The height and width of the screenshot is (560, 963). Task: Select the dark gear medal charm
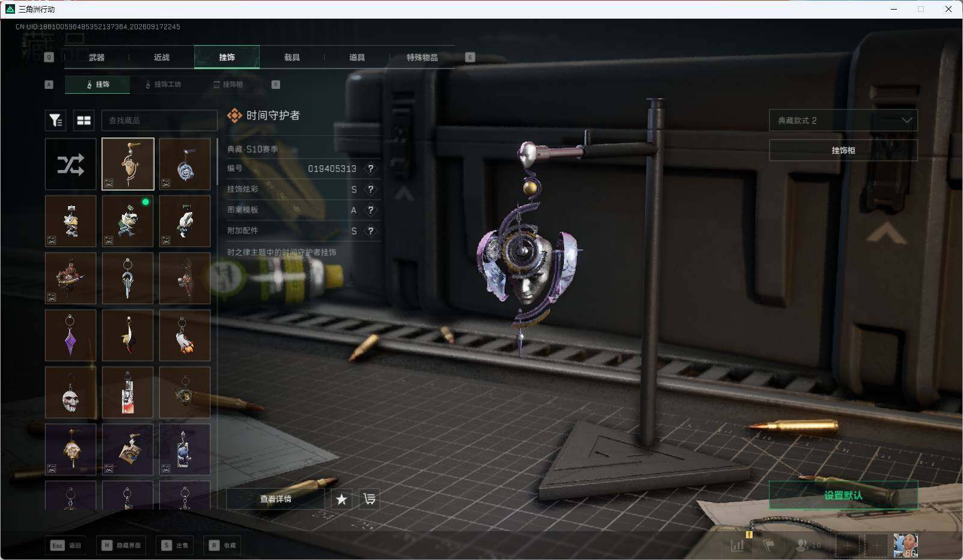click(x=185, y=392)
